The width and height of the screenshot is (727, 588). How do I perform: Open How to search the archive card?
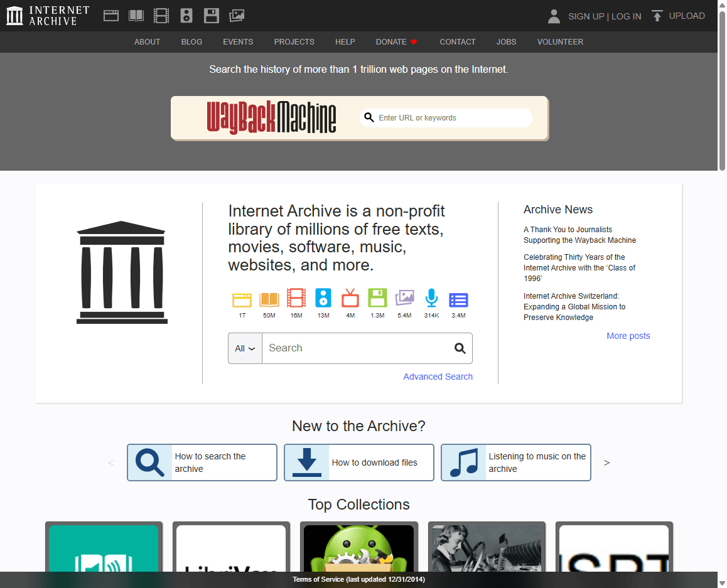(202, 462)
